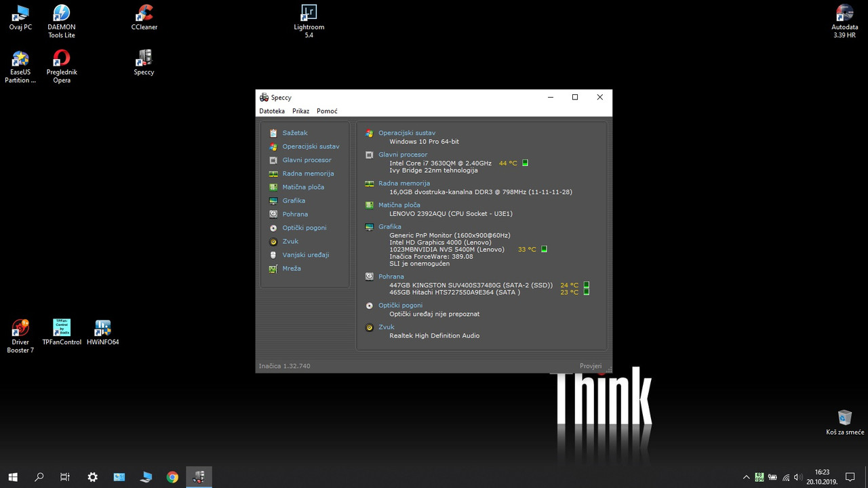Open EaseUS Partition desktop icon
This screenshot has width=868, height=488.
coord(20,66)
